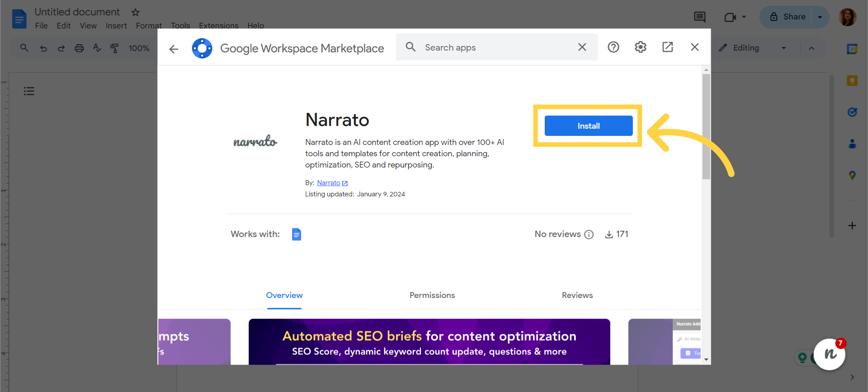Open the Tools menu in Docs

click(x=180, y=26)
